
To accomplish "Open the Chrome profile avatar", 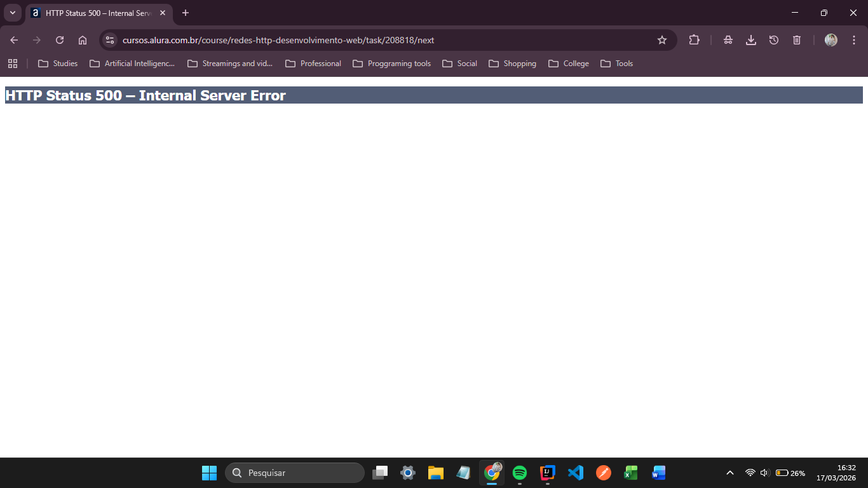I will 831,40.
